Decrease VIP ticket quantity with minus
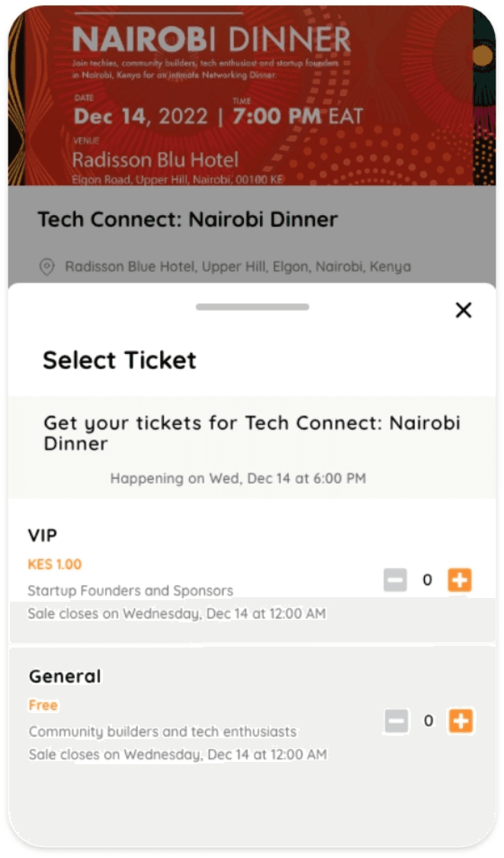The image size is (504, 858). tap(395, 580)
